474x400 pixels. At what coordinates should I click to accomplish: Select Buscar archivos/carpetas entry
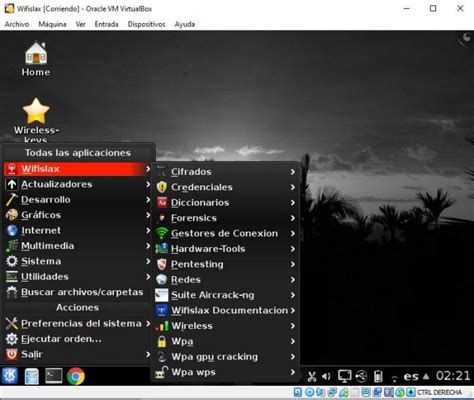pos(78,292)
